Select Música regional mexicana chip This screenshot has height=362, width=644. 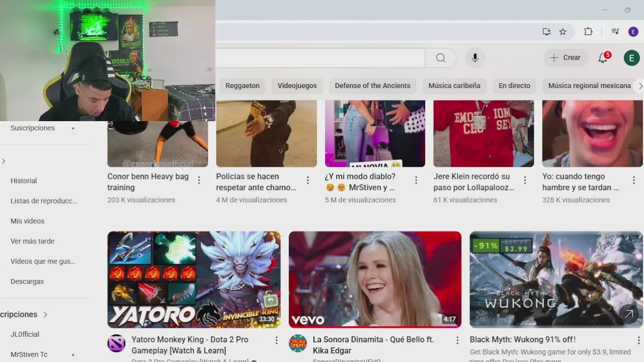click(x=589, y=85)
